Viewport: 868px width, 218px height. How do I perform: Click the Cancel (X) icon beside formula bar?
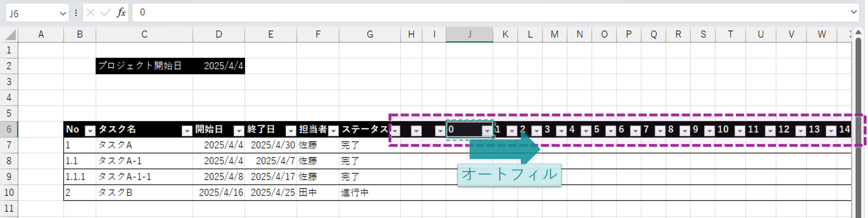[90, 12]
